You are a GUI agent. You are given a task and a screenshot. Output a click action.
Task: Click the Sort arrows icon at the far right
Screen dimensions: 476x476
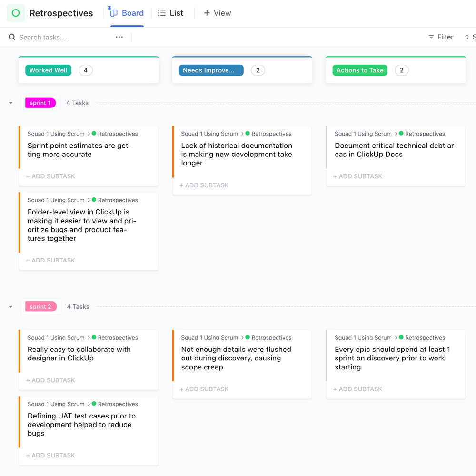[466, 37]
